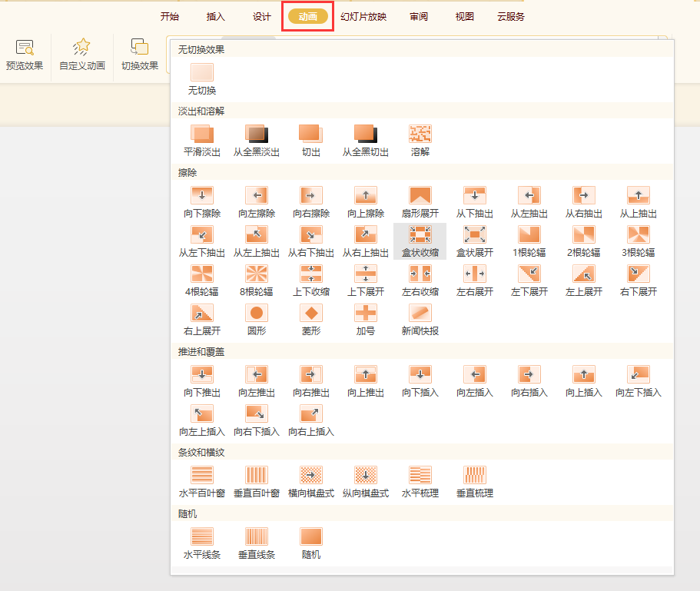Screen dimensions: 700x591
Task: Click the 预览效果 preview button
Action: point(25,54)
